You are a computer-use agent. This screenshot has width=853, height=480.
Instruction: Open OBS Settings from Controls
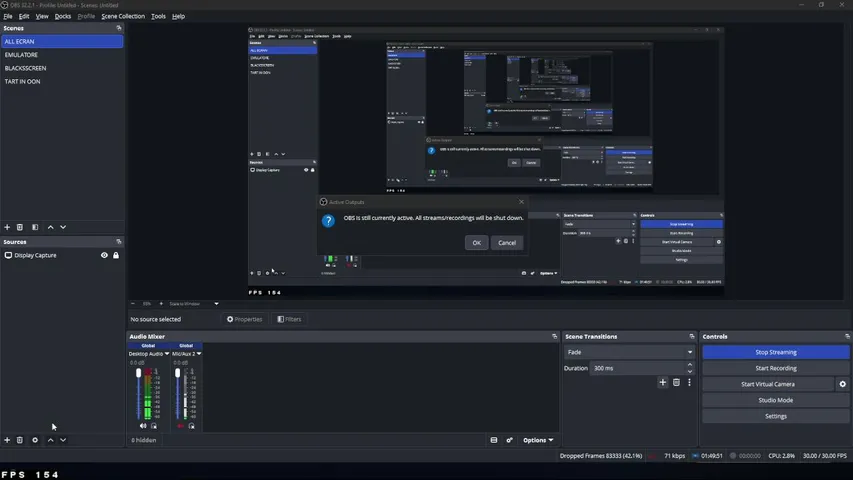pyautogui.click(x=776, y=416)
